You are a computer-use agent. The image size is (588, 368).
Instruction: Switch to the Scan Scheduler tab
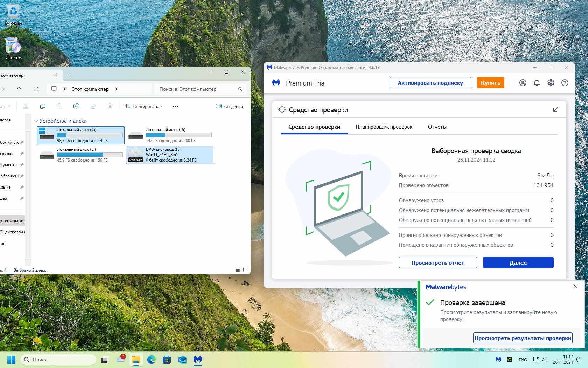click(384, 127)
